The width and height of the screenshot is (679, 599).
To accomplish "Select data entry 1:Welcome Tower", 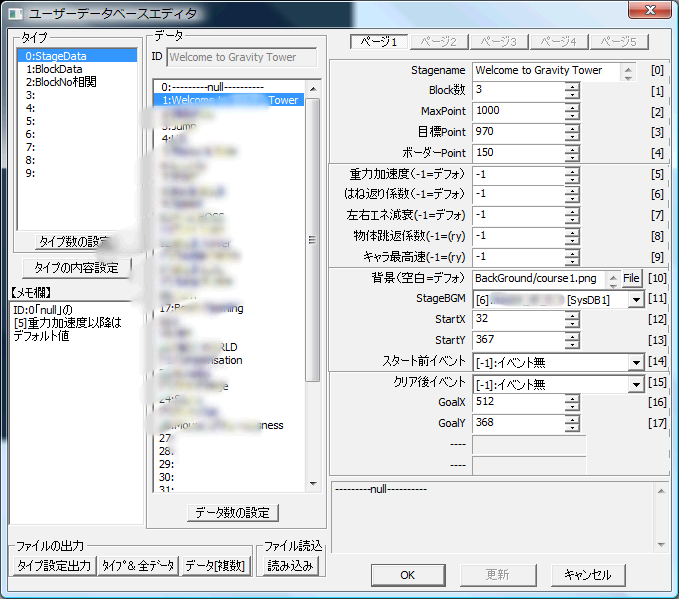I will (x=230, y=100).
